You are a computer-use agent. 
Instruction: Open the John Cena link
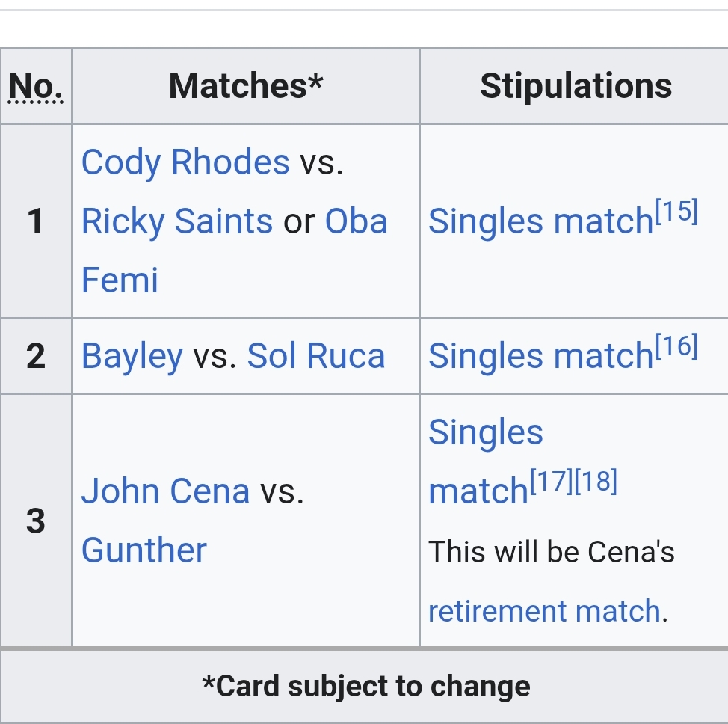click(165, 491)
